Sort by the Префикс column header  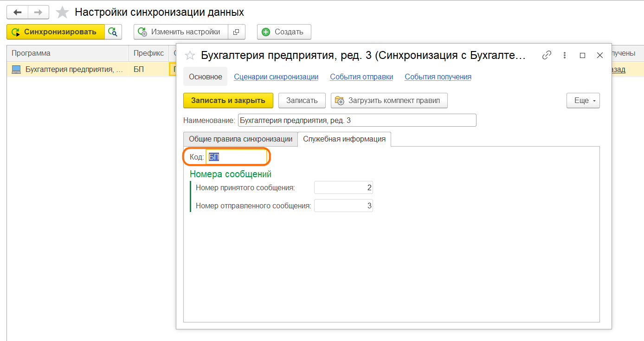click(148, 53)
